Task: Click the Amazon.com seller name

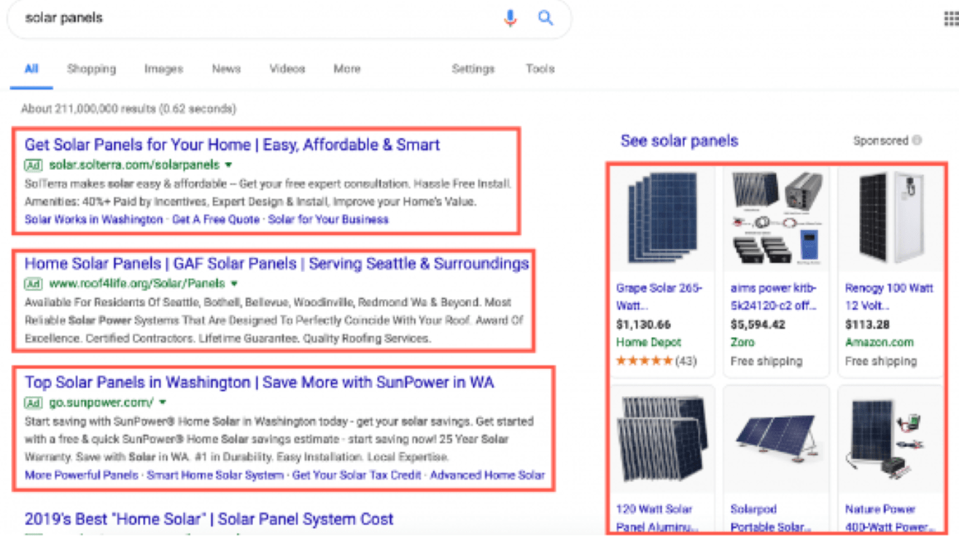Action: (x=880, y=342)
